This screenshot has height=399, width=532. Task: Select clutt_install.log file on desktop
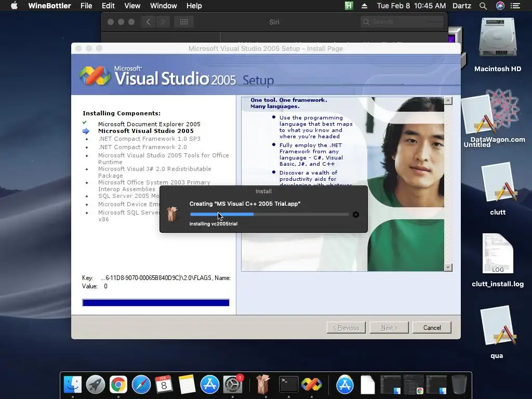coord(498,260)
